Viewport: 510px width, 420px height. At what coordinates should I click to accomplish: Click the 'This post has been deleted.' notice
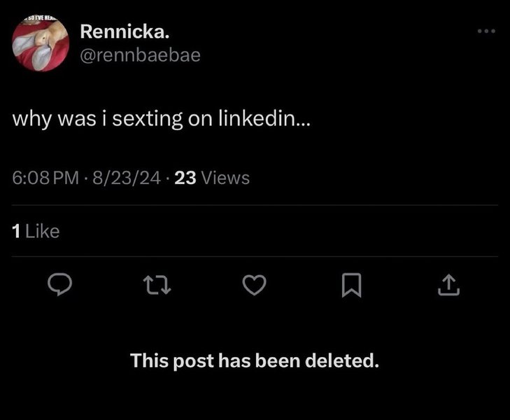click(255, 361)
